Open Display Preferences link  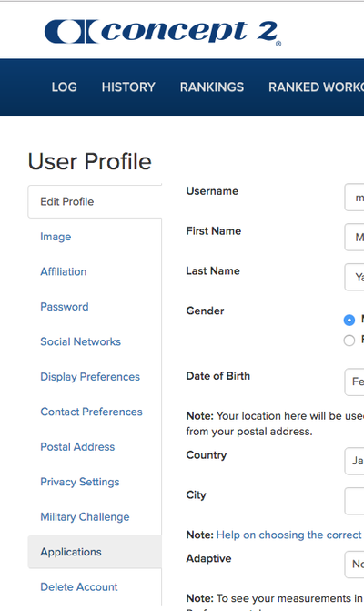90,377
